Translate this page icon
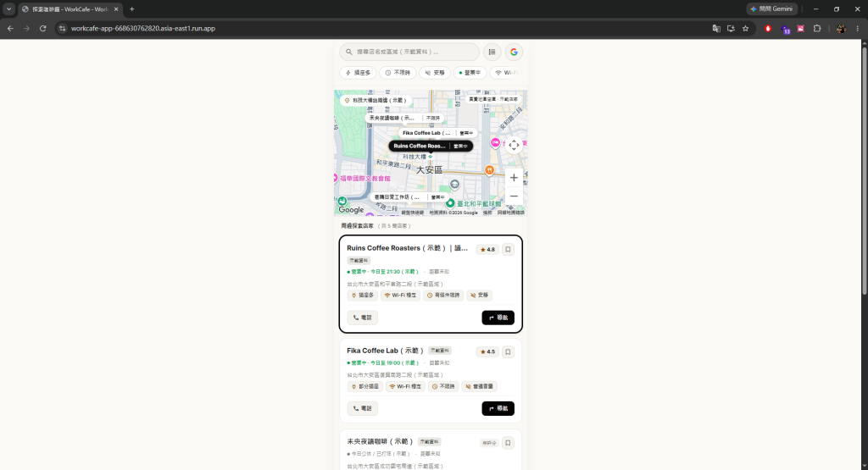Screen dimensions: 868x470 716,28
